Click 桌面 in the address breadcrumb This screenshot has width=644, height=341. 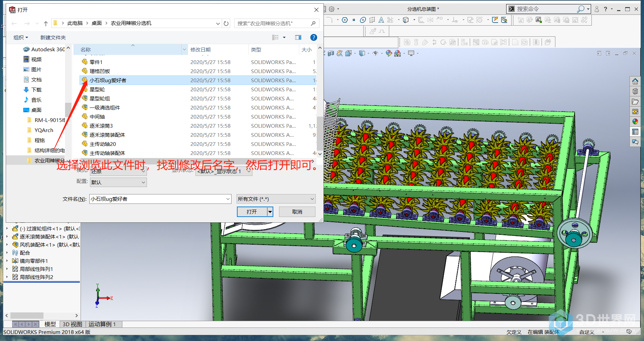click(x=97, y=23)
